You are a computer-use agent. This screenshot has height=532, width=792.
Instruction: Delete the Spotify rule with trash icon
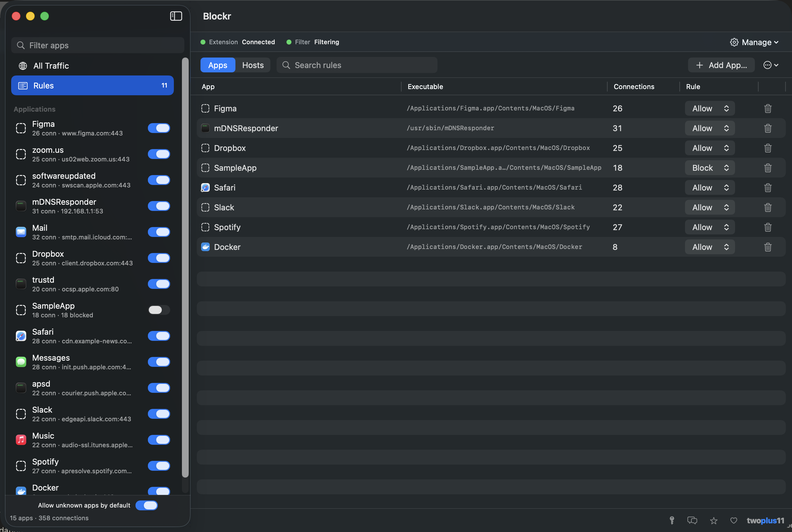pyautogui.click(x=768, y=227)
